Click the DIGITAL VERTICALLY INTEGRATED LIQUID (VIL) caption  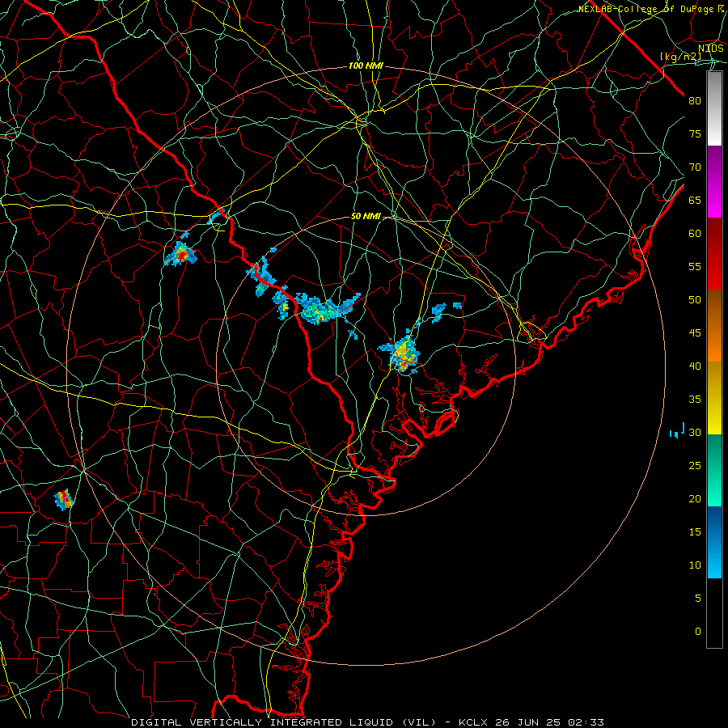click(283, 722)
